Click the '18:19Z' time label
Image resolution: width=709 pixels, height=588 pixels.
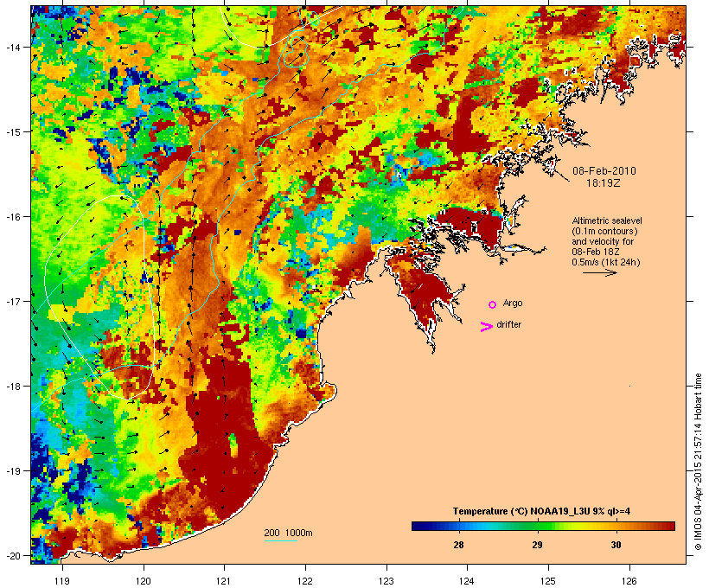tap(604, 183)
